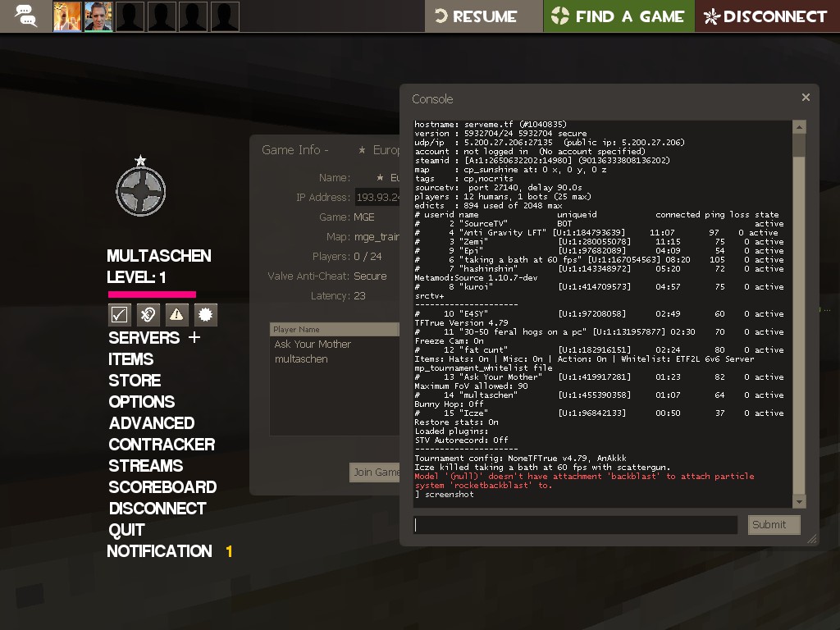This screenshot has width=840, height=630.
Task: Click the "E4SY" player row in console
Action: (599, 314)
